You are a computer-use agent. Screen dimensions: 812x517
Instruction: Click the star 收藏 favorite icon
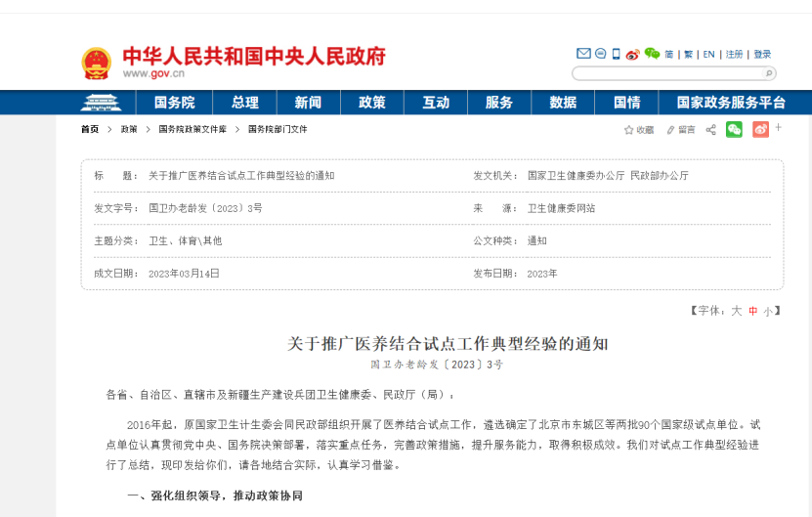point(639,130)
